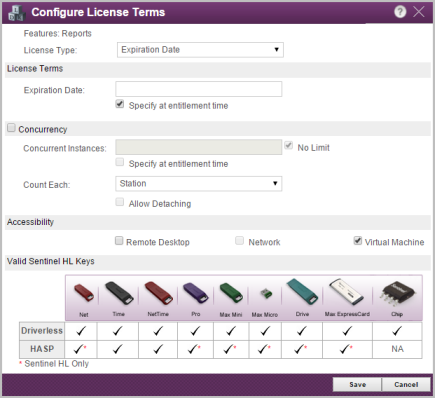435x398 pixels.
Task: Click the help question mark icon
Action: [x=400, y=12]
